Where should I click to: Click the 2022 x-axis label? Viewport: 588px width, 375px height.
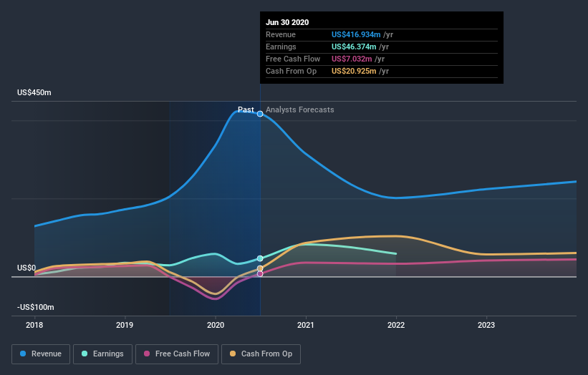396,325
